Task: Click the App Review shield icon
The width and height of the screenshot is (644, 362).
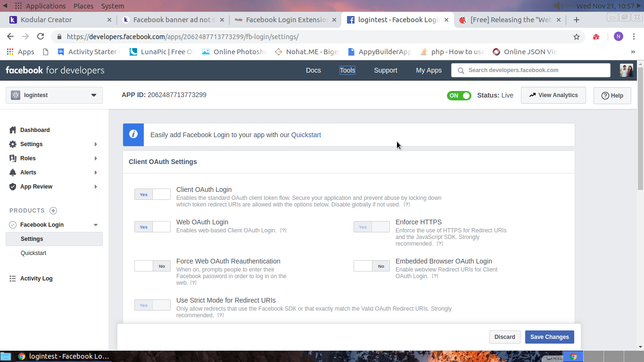Action: [13, 186]
